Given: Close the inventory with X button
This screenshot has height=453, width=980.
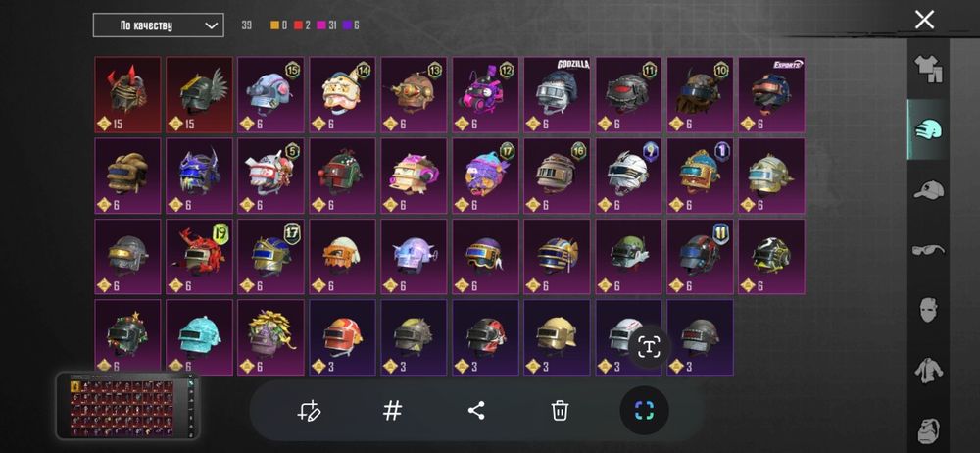Looking at the screenshot, I should (924, 20).
